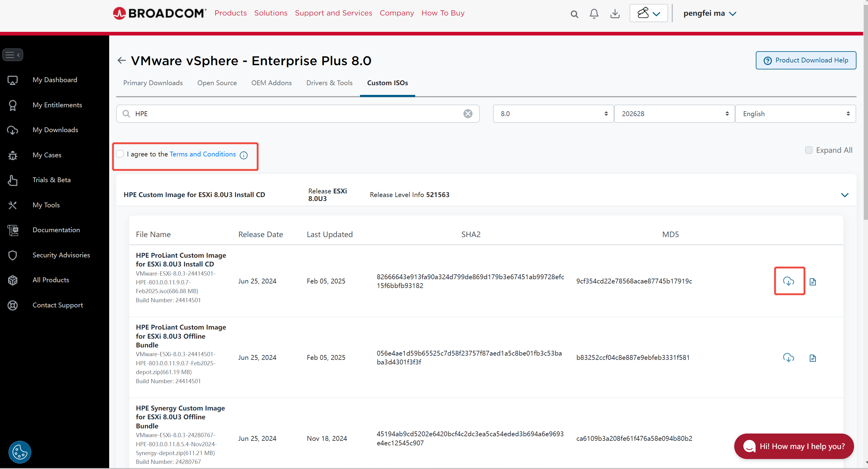Click the Broadcom logo
Image resolution: width=868 pixels, height=469 pixels.
pyautogui.click(x=160, y=13)
